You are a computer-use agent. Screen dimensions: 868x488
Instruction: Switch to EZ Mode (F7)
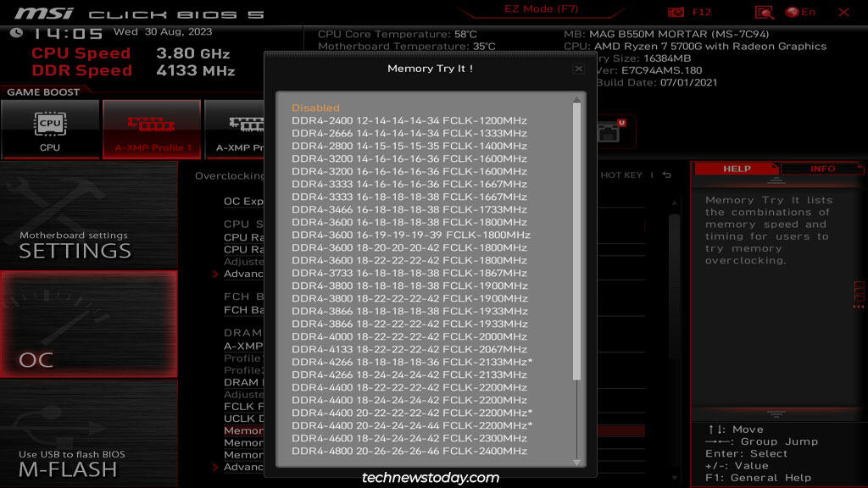tap(541, 8)
